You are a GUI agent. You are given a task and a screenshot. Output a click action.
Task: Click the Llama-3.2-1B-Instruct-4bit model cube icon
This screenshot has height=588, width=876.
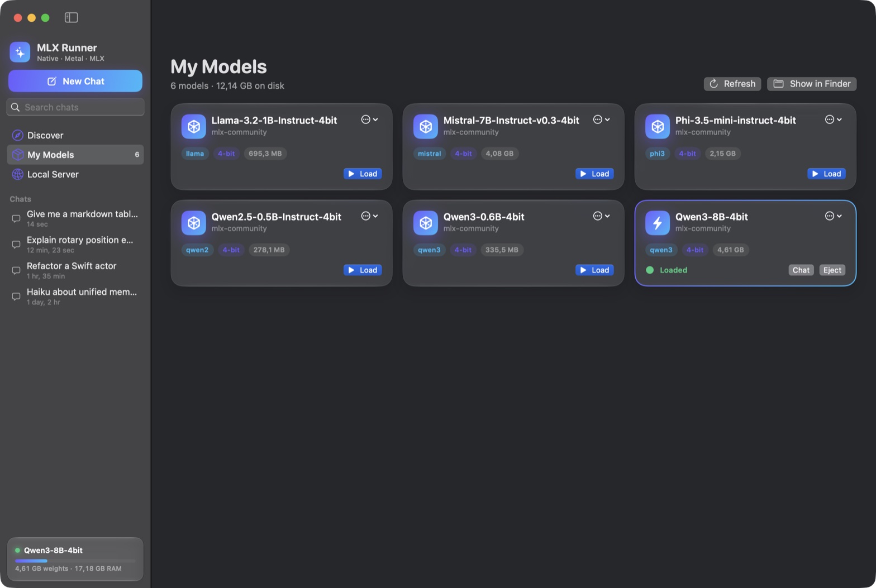click(194, 127)
